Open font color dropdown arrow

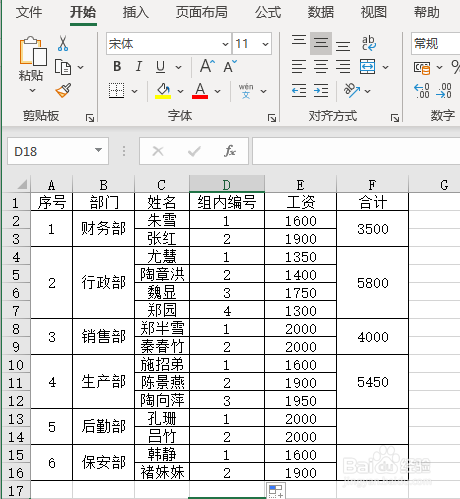click(217, 91)
